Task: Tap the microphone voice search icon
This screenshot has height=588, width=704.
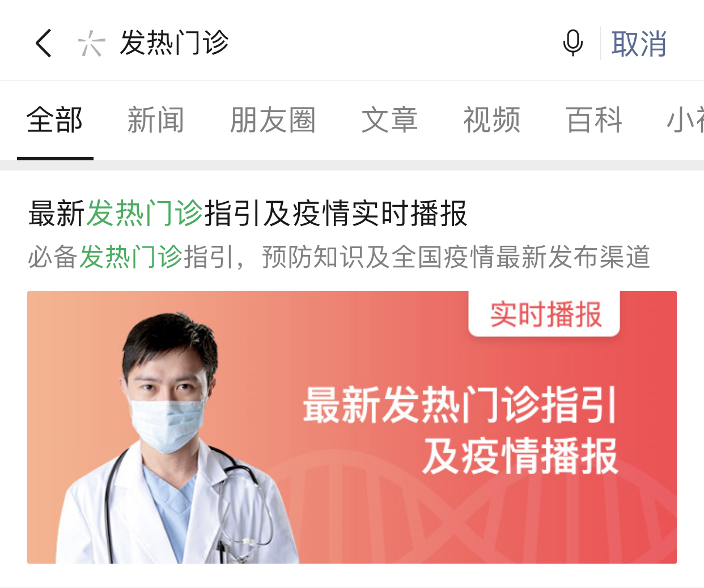Action: (x=573, y=43)
